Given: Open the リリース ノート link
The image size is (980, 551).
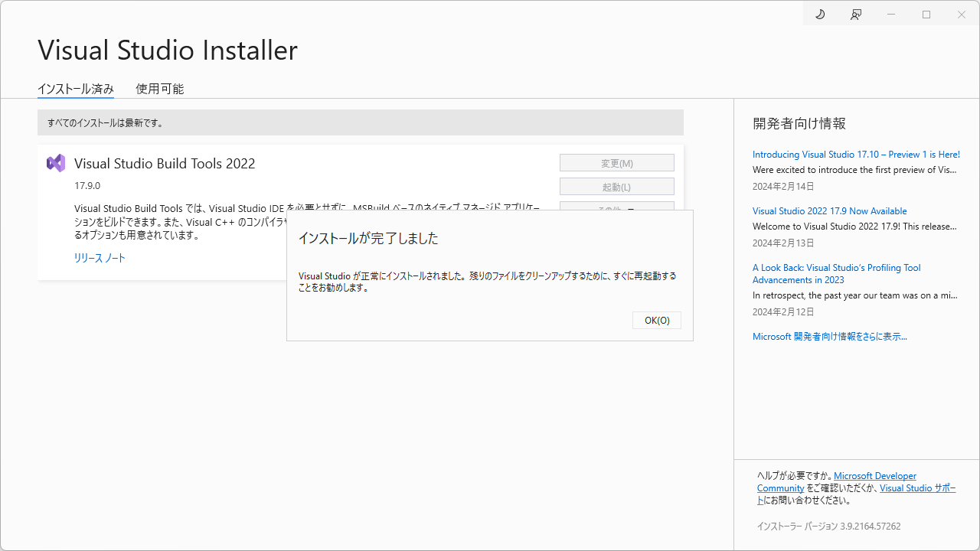Looking at the screenshot, I should tap(100, 258).
